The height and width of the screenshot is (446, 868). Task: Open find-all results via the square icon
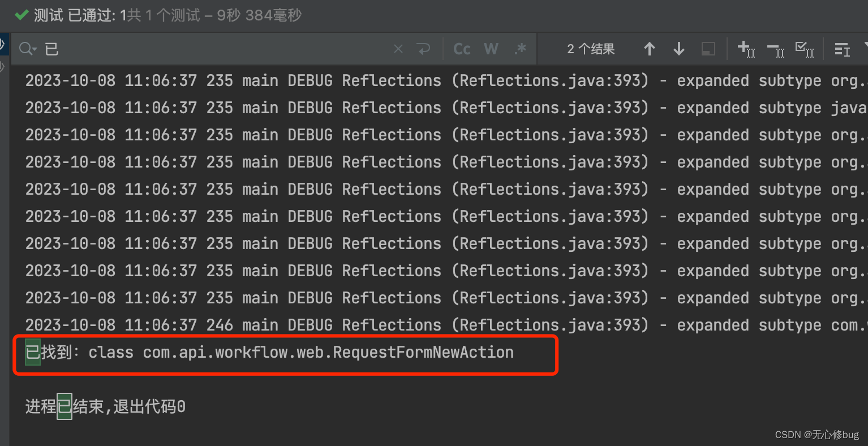[707, 49]
